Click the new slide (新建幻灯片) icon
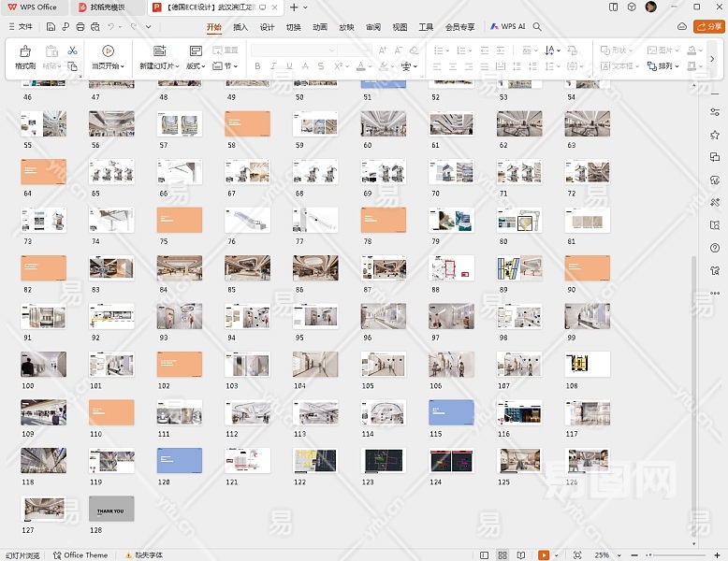Image resolution: width=728 pixels, height=561 pixels. click(159, 51)
